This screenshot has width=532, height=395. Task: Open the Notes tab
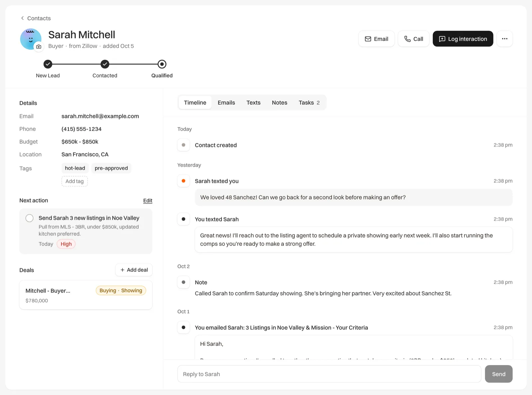(280, 103)
